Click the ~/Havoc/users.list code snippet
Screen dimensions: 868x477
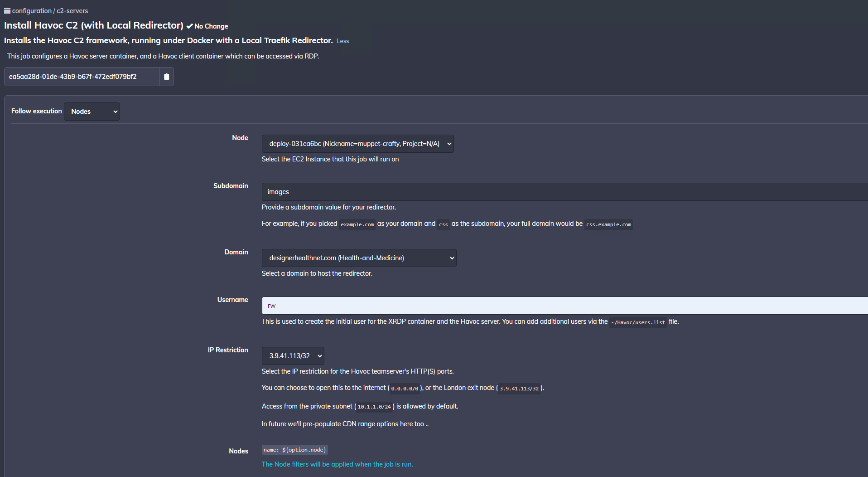coord(638,322)
